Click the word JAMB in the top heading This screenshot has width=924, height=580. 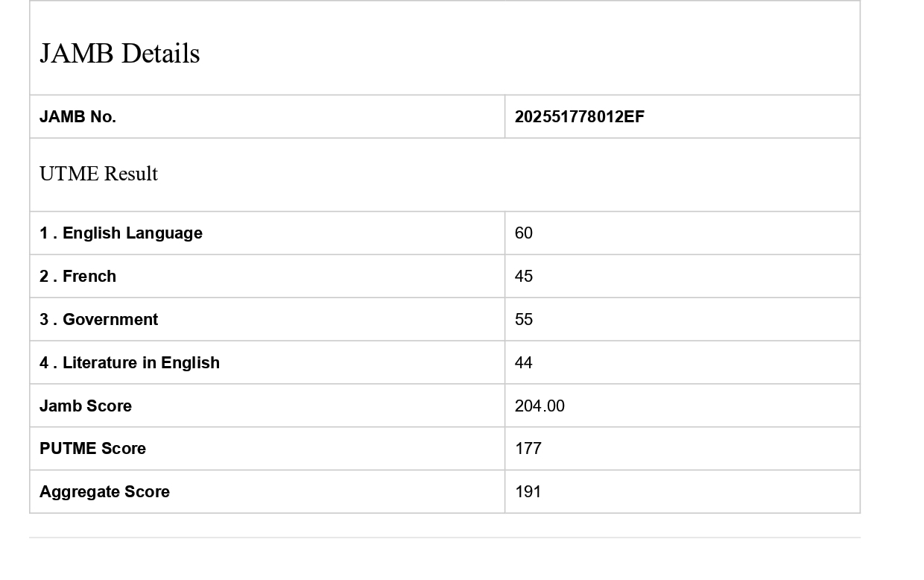tap(76, 54)
